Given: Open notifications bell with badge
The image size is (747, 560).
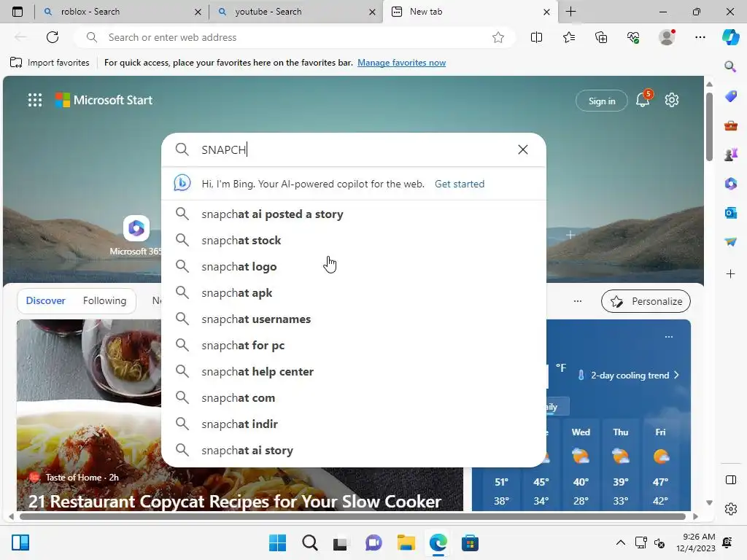Looking at the screenshot, I should [643, 100].
